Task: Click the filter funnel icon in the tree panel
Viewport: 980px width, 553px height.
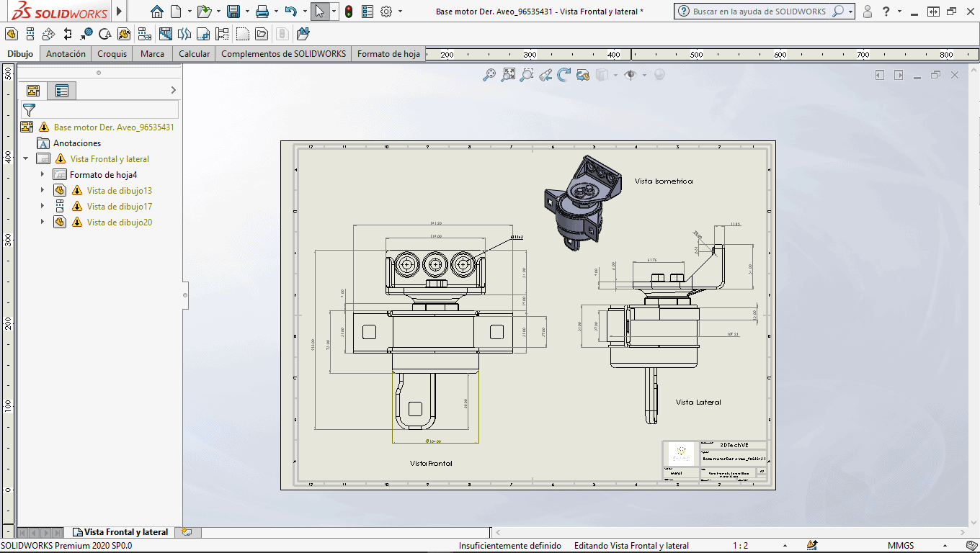Action: pos(29,109)
